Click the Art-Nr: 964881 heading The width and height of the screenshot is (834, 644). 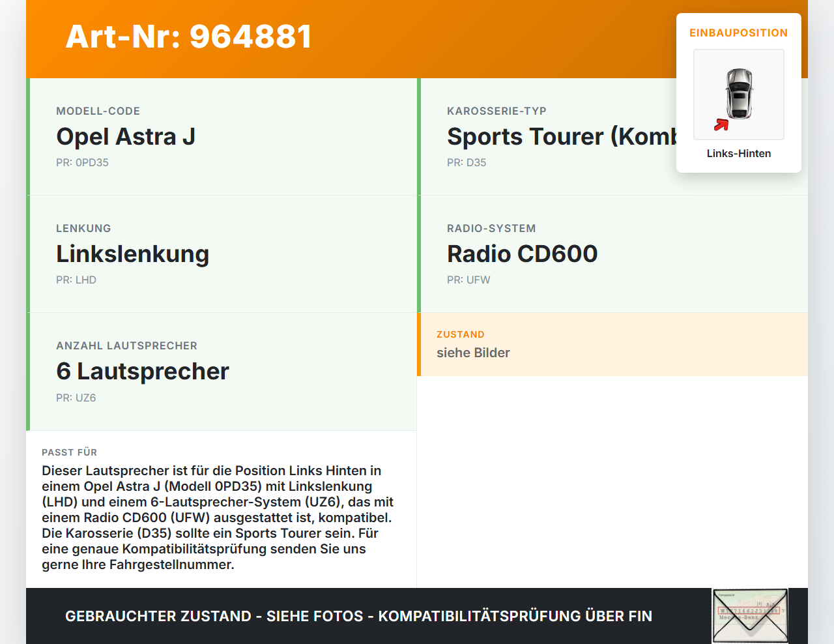point(188,37)
